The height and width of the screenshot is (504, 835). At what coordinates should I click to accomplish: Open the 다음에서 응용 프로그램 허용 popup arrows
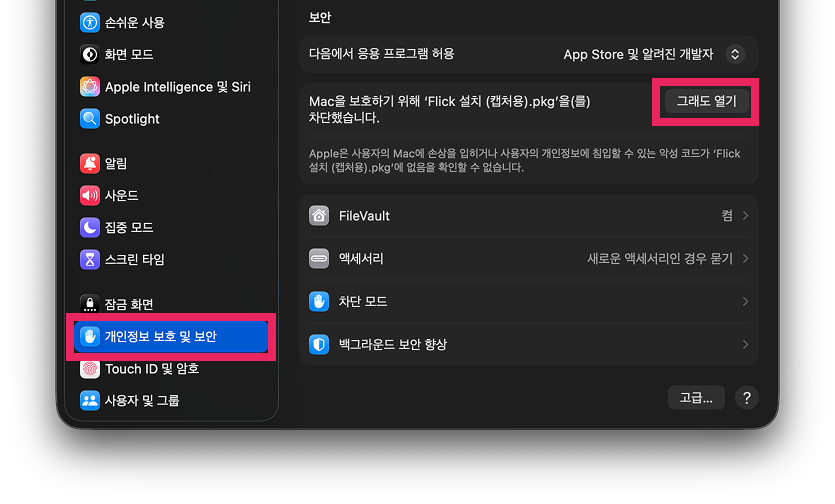(735, 54)
